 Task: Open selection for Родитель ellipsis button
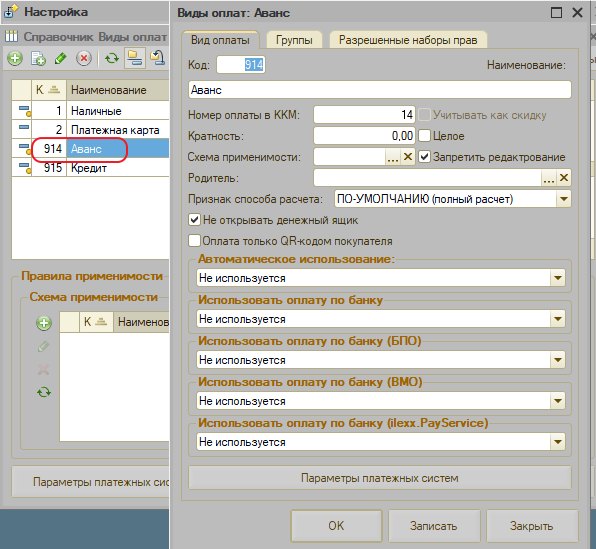(x=548, y=178)
